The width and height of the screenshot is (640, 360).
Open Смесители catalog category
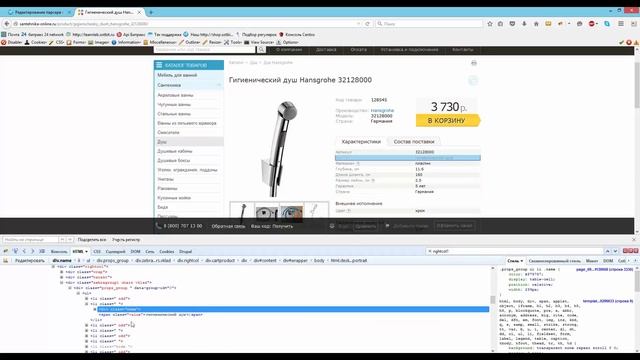point(168,133)
